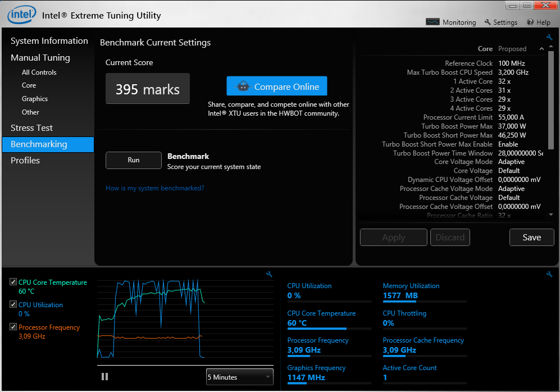Click Turbo Boost Power Max '37,000 W'
560x392 pixels.
coord(512,126)
